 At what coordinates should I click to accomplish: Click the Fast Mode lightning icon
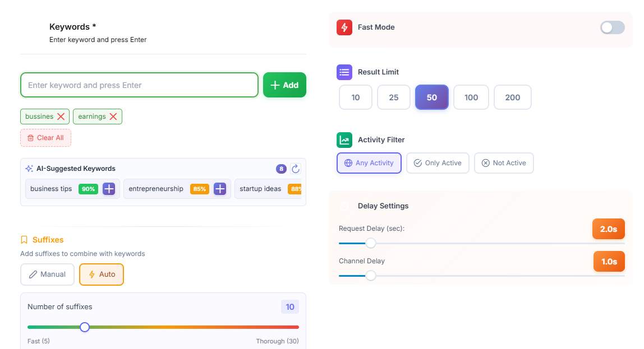pyautogui.click(x=344, y=27)
